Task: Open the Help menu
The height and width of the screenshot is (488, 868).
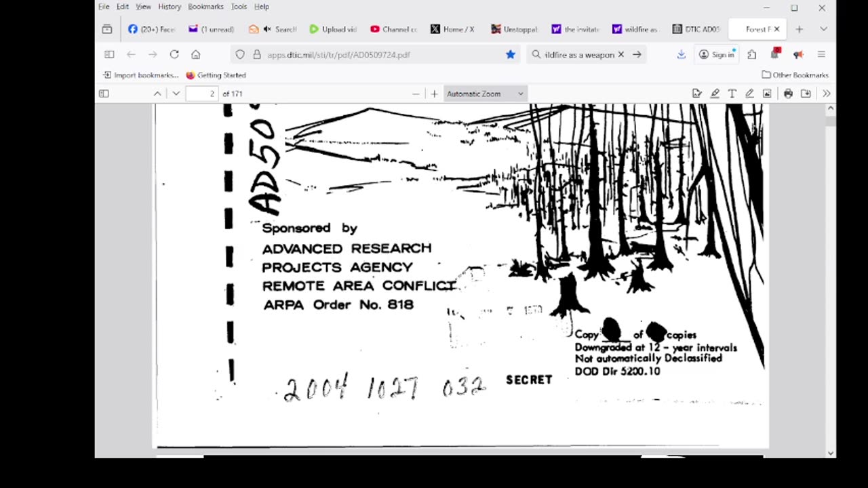Action: click(262, 7)
